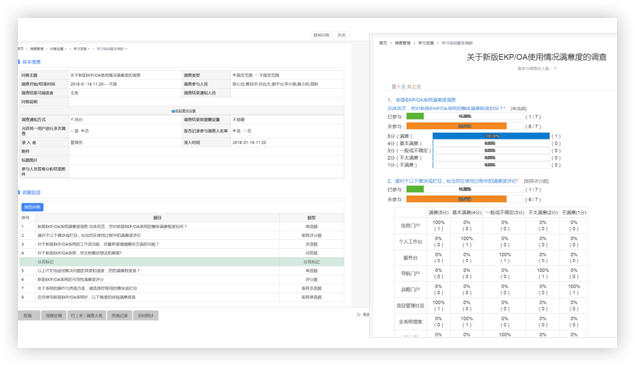Image resolution: width=635 pixels, height=366 pixels.
Task: Click the double-arrow icon beside the bottom tabs
Action: pos(358,315)
